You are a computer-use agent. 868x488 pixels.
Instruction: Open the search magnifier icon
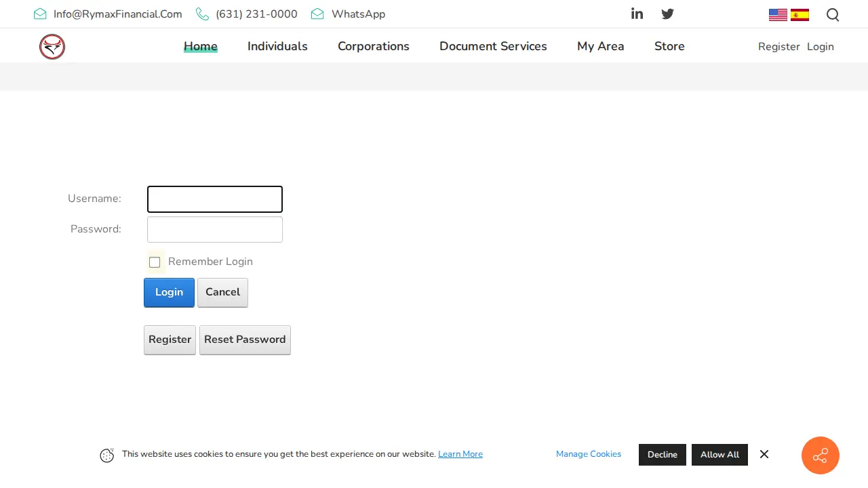(x=833, y=15)
